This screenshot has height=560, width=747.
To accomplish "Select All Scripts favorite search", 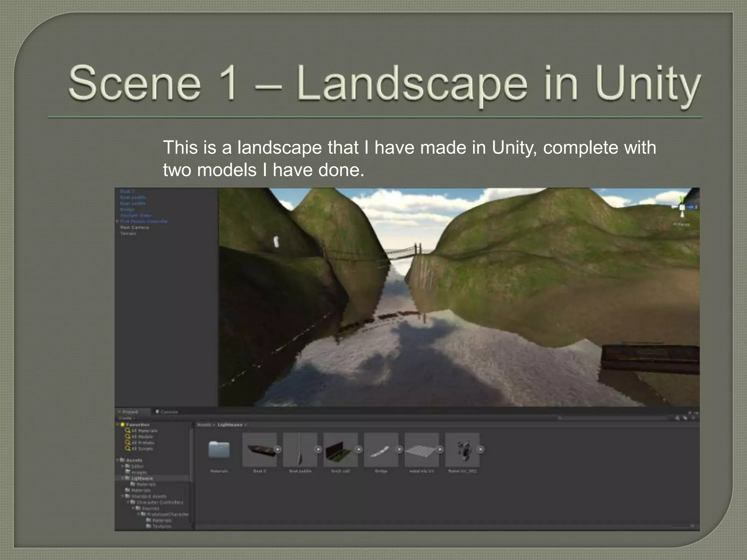I will point(142,448).
